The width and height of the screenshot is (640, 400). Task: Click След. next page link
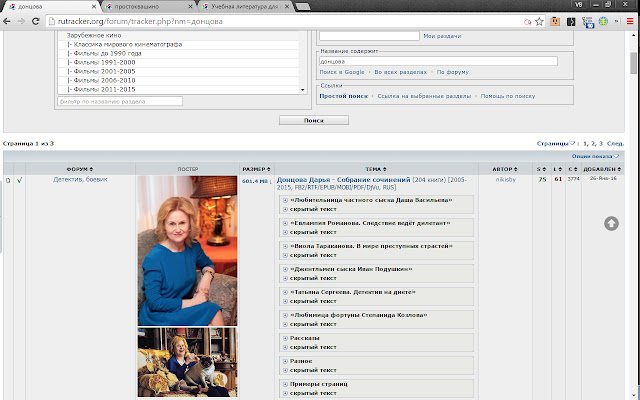(x=615, y=143)
